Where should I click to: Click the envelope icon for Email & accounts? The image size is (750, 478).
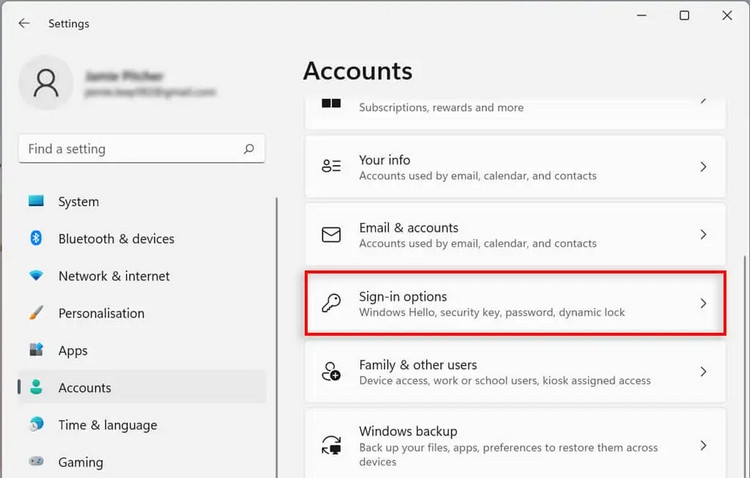[332, 234]
